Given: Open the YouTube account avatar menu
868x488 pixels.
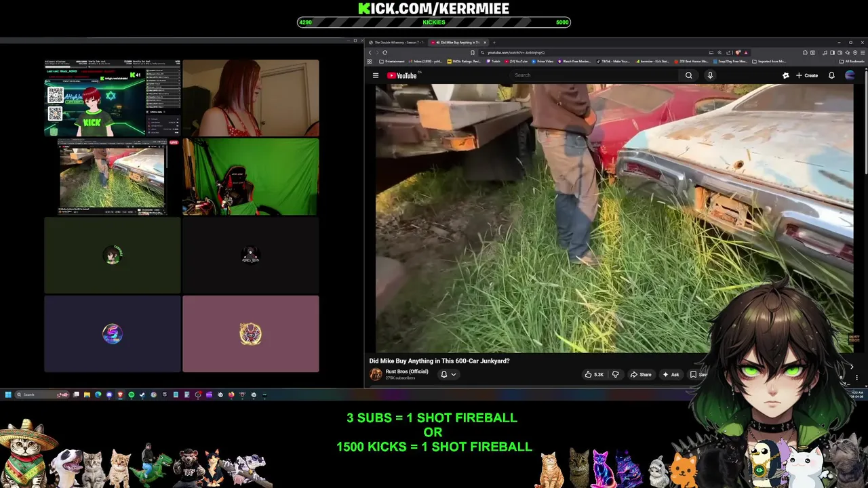Looking at the screenshot, I should (850, 75).
